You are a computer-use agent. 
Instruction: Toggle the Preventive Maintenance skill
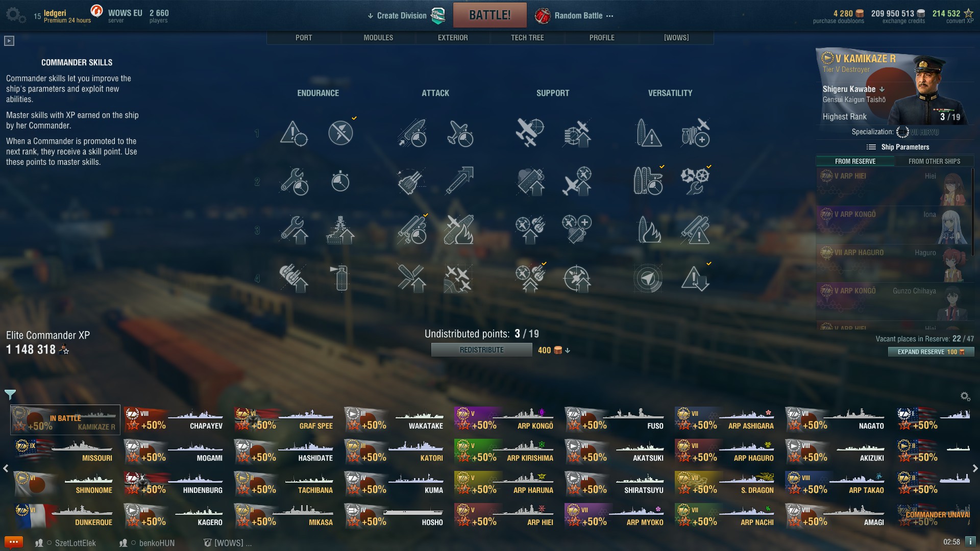click(340, 133)
